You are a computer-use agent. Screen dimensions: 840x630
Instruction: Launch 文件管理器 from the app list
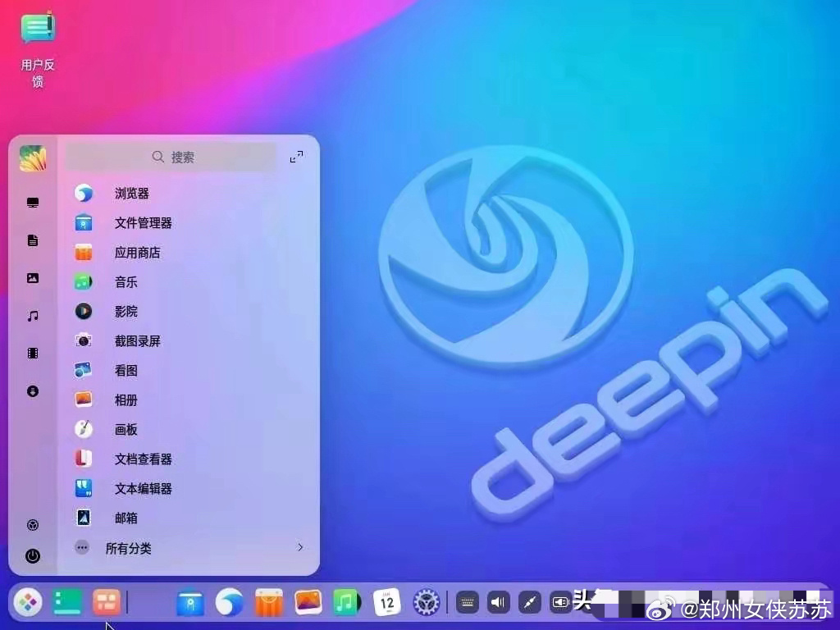(189, 223)
